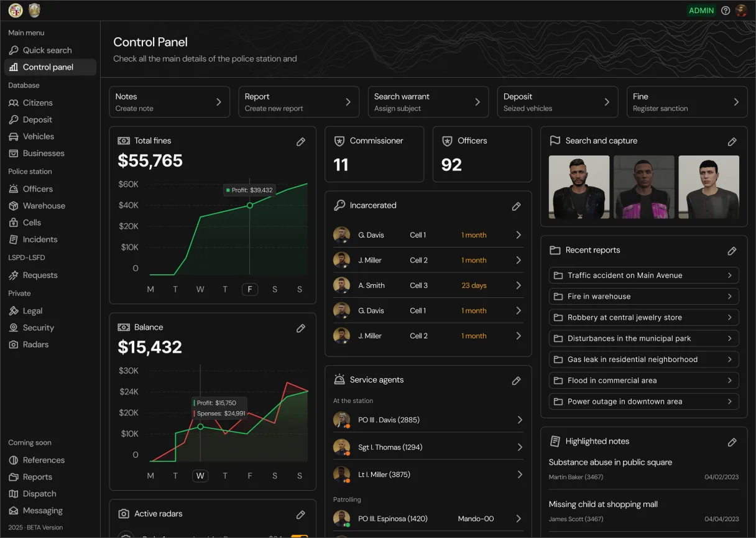Viewport: 756px width, 538px height.
Task: Open Substance abuse in public square note
Action: click(x=643, y=469)
